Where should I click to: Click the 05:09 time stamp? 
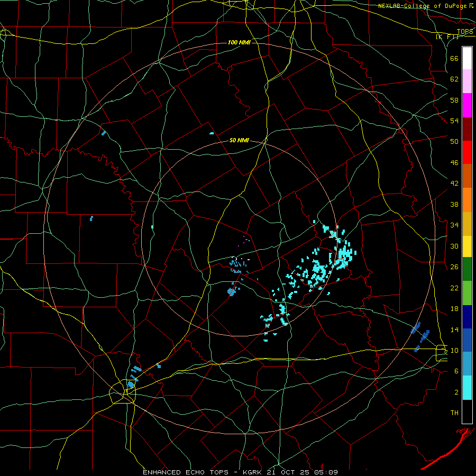pos(325,472)
